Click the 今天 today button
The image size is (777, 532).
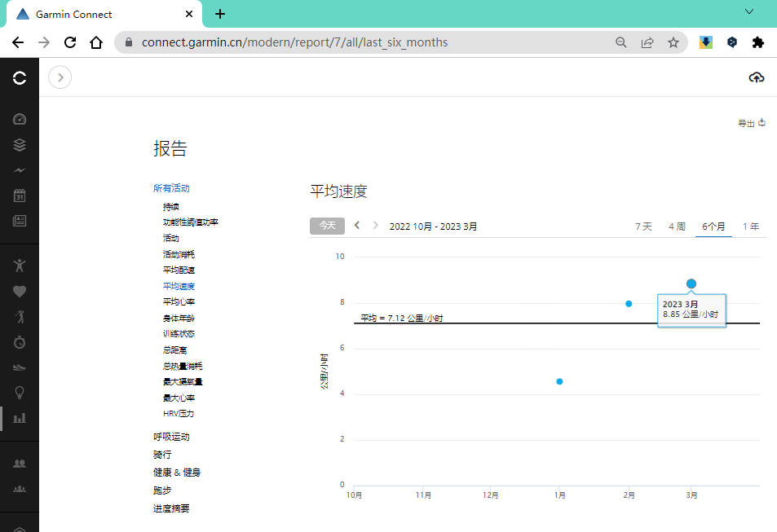click(x=327, y=226)
